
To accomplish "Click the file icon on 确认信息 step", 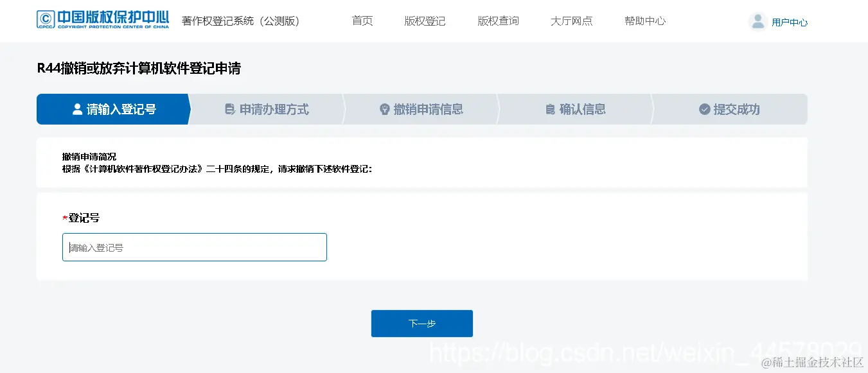I will pos(549,109).
